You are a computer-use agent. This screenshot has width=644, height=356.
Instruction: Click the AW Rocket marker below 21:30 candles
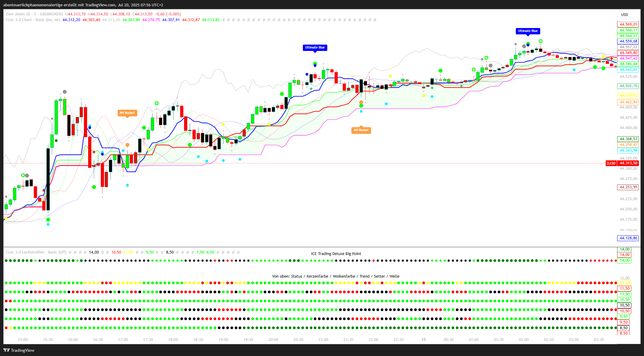[x=361, y=130]
